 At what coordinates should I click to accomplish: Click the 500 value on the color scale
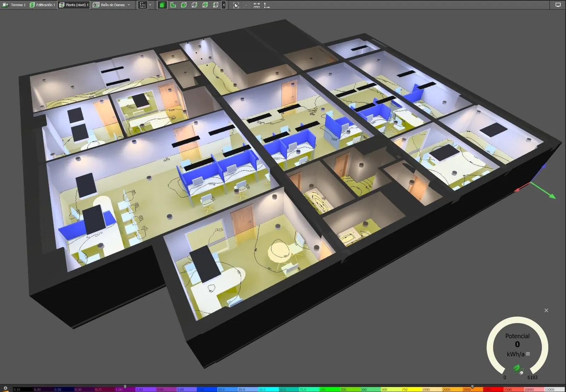pyautogui.click(x=384, y=390)
